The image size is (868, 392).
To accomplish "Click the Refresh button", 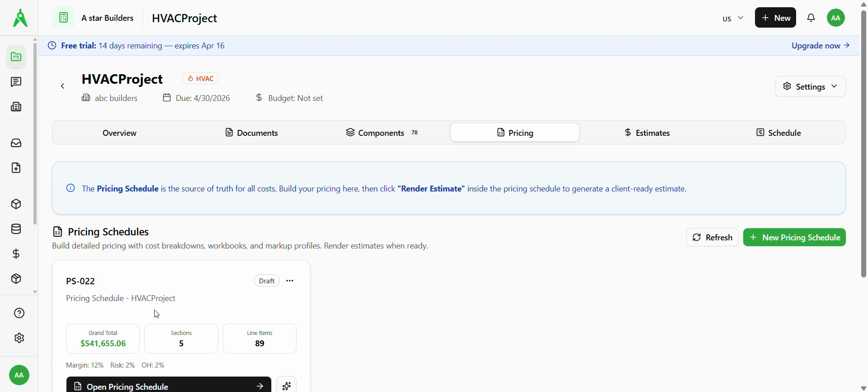I will (x=712, y=238).
